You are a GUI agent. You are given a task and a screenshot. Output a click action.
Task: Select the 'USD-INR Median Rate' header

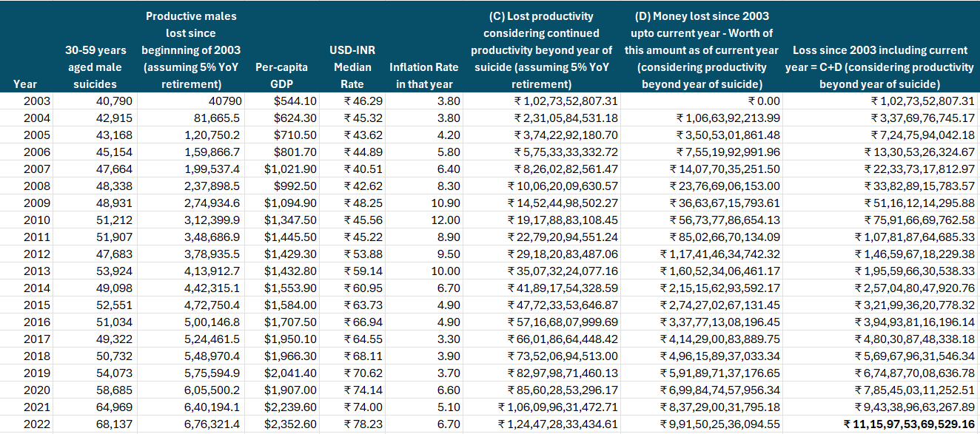click(352, 67)
